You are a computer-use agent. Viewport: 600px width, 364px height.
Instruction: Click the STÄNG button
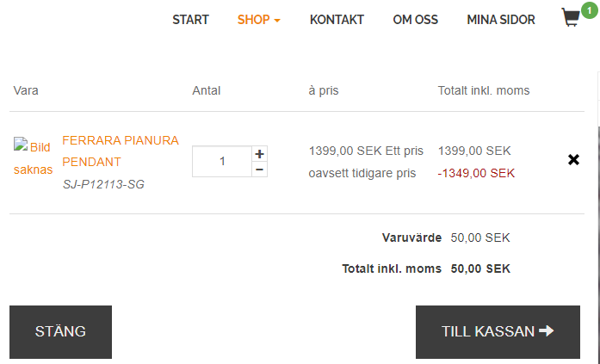click(x=60, y=332)
